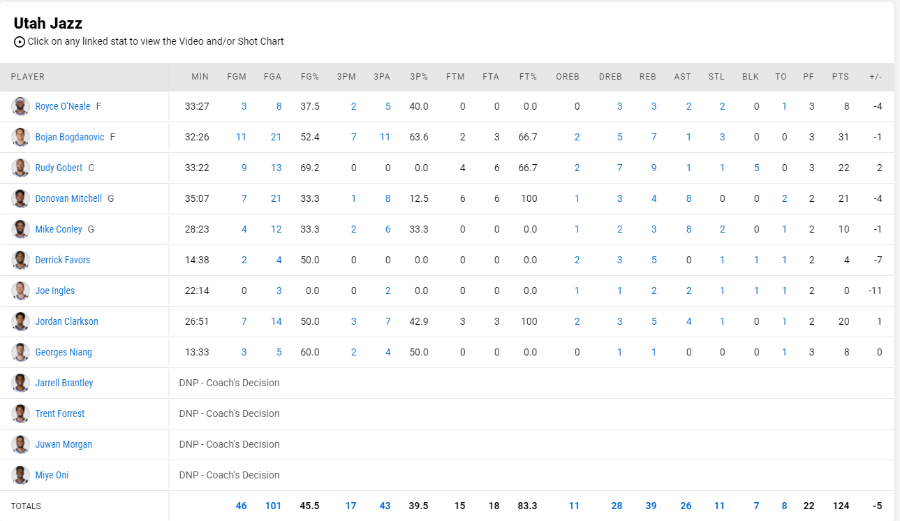900x521 pixels.
Task: View Bogdanovic's 3 steals stat
Action: point(722,137)
